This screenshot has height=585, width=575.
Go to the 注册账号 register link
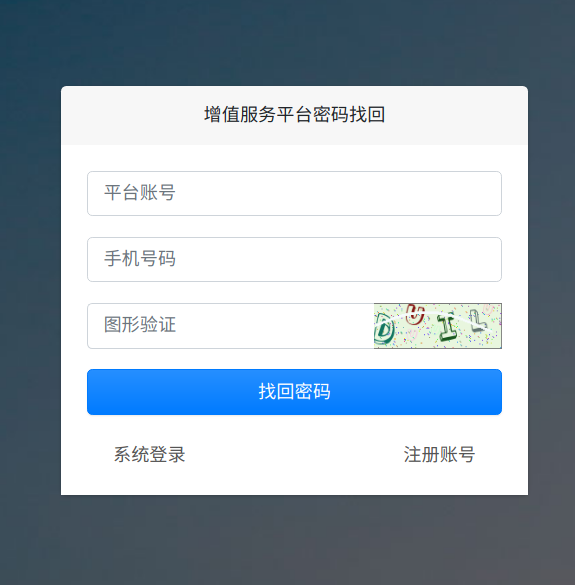[439, 454]
